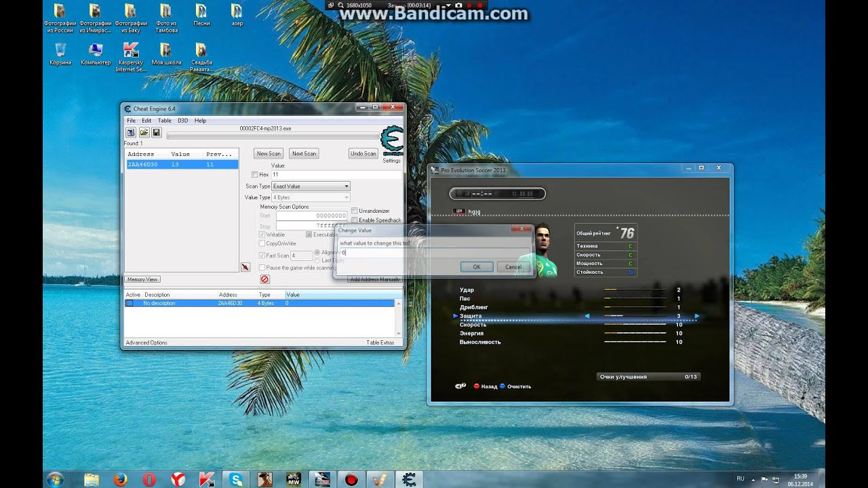Click the Защита stat bar
Image resolution: width=868 pixels, height=488 pixels.
click(635, 316)
